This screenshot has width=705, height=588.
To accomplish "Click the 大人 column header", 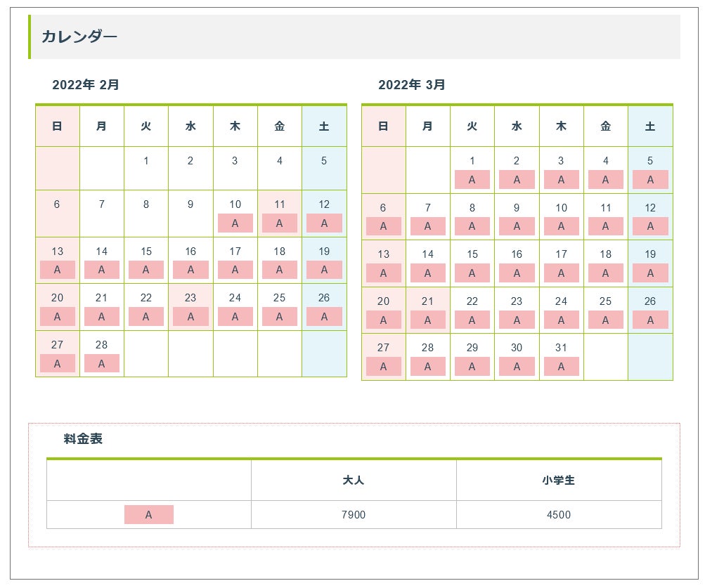I will (354, 480).
